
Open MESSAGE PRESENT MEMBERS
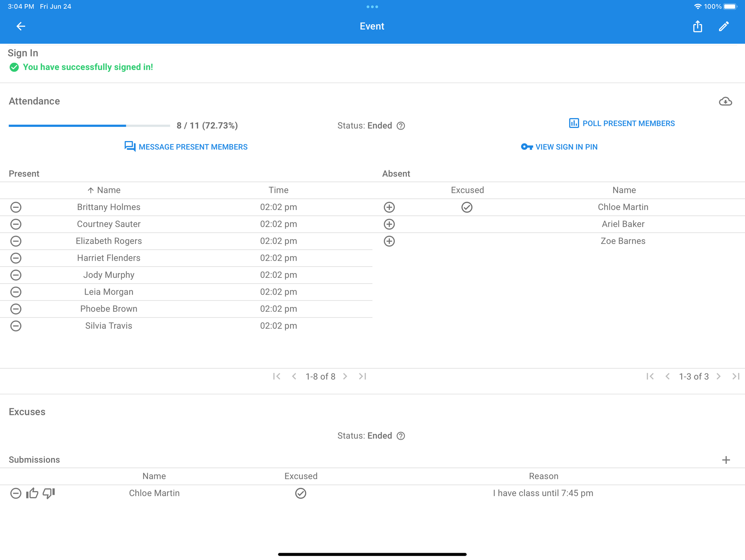(x=186, y=147)
